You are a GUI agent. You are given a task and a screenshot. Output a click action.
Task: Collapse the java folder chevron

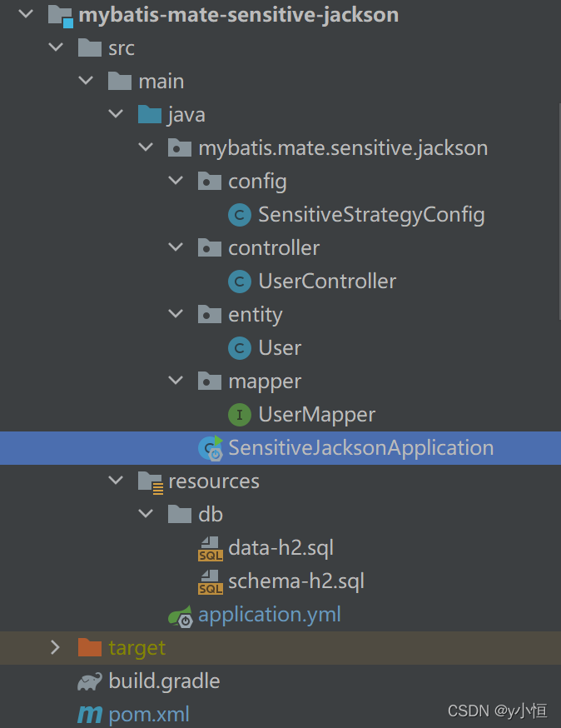(x=116, y=114)
